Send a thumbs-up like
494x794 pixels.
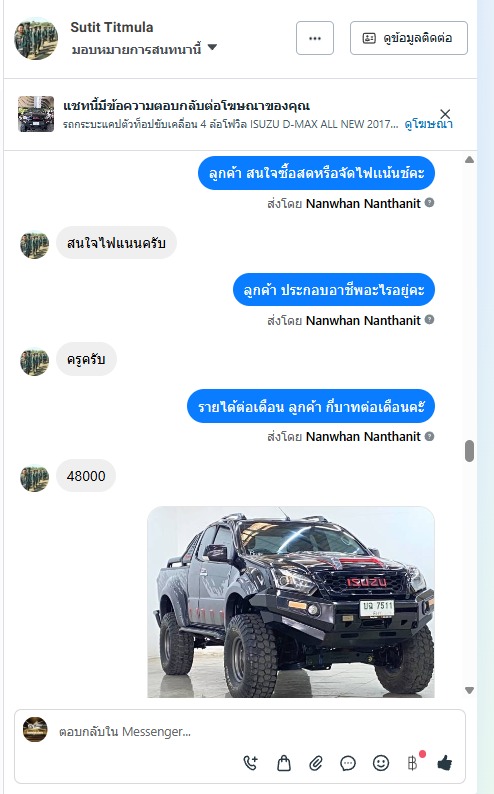[445, 763]
